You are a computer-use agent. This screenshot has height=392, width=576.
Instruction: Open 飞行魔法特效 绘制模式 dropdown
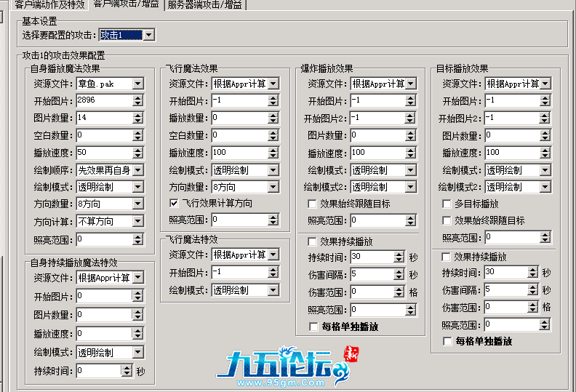click(273, 290)
